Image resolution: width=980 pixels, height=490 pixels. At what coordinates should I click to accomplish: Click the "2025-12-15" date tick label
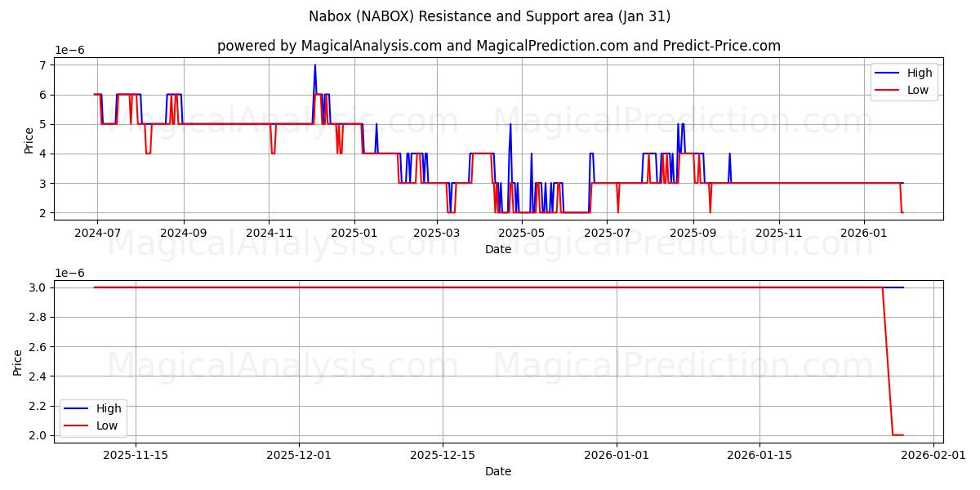point(443,456)
